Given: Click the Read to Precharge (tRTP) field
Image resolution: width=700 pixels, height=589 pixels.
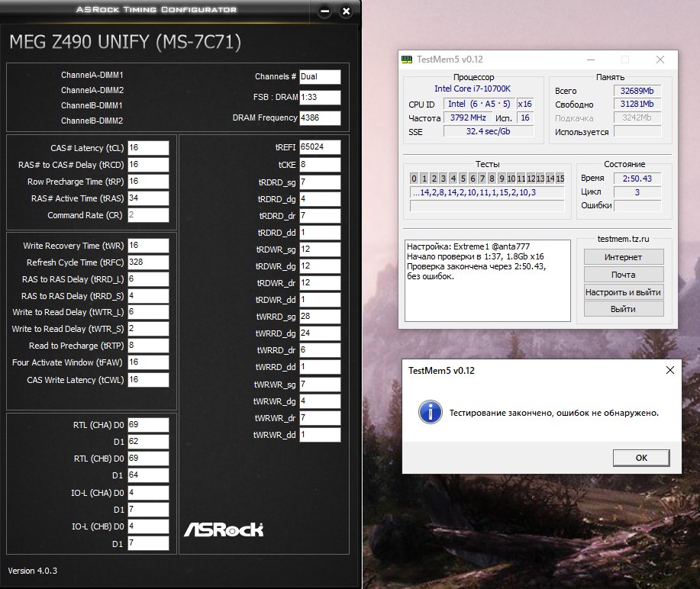Looking at the screenshot, I should [x=148, y=346].
